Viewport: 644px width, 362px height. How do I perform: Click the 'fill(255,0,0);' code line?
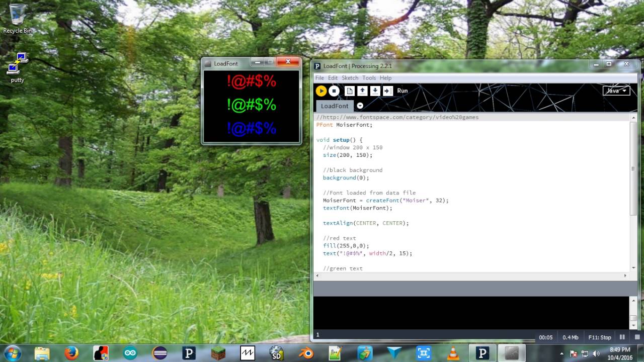pos(346,246)
